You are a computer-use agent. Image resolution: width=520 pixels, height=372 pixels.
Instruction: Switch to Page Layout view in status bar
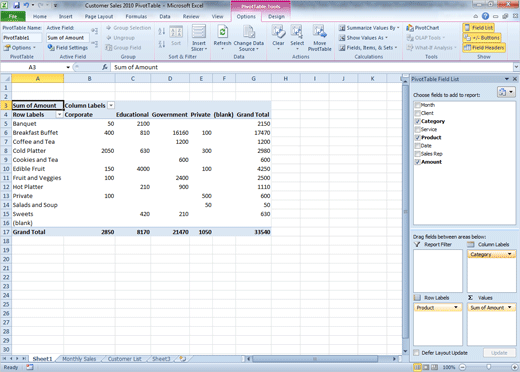(x=426, y=367)
